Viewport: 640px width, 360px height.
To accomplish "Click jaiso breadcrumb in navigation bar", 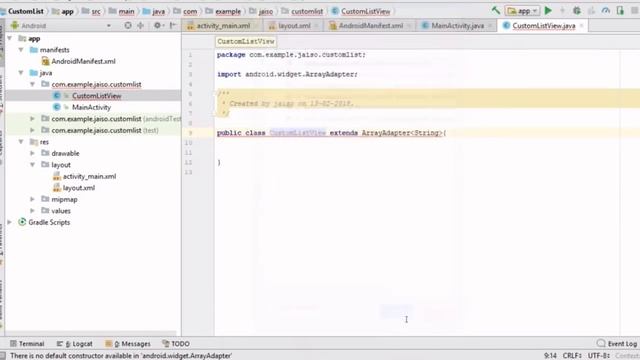I will [266, 11].
